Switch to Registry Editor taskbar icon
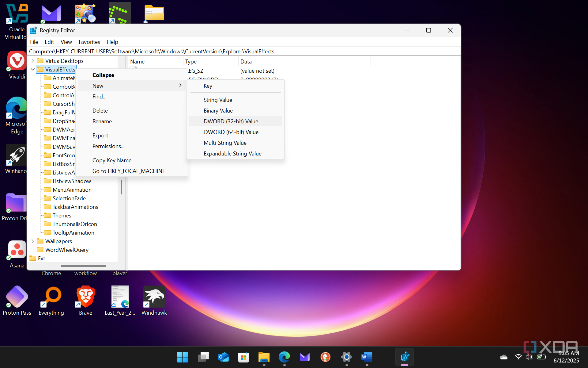This screenshot has height=368, width=588. pos(405,357)
